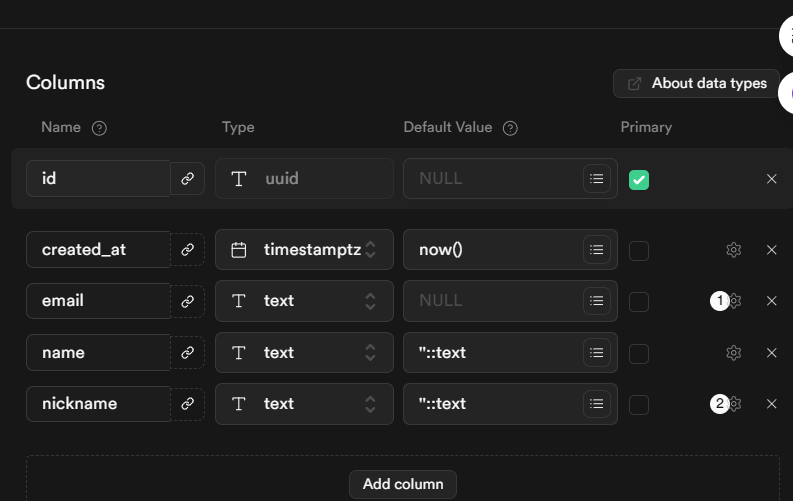Click the help icon next to Name header
793x501 pixels.
[x=99, y=128]
